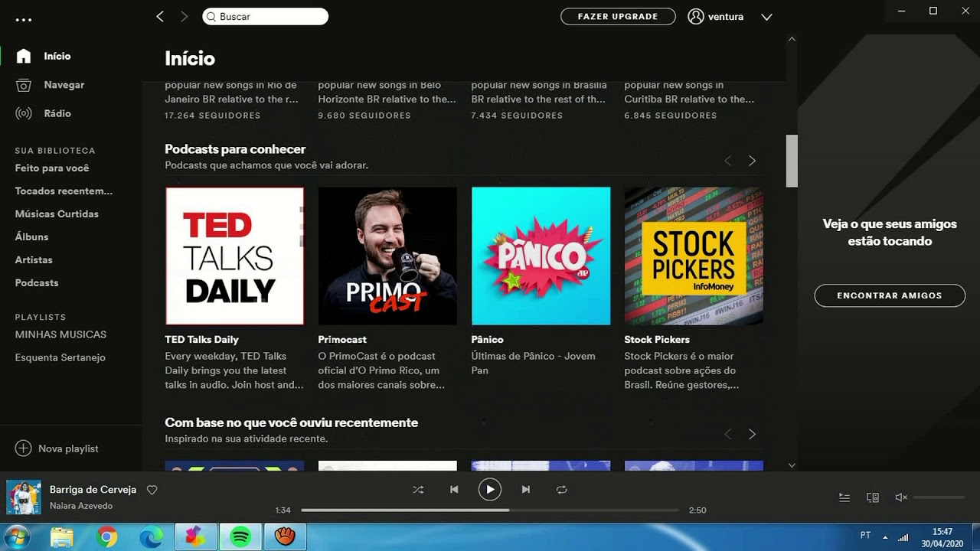Open Álbuns in the library
The image size is (980, 551).
coord(31,236)
